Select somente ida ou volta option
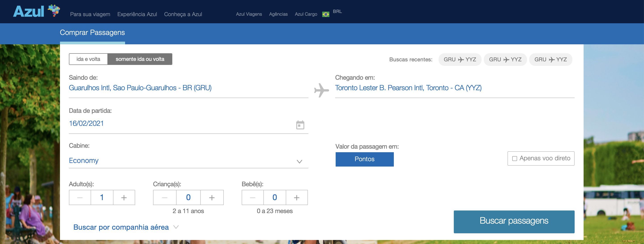The image size is (644, 244). (x=140, y=59)
